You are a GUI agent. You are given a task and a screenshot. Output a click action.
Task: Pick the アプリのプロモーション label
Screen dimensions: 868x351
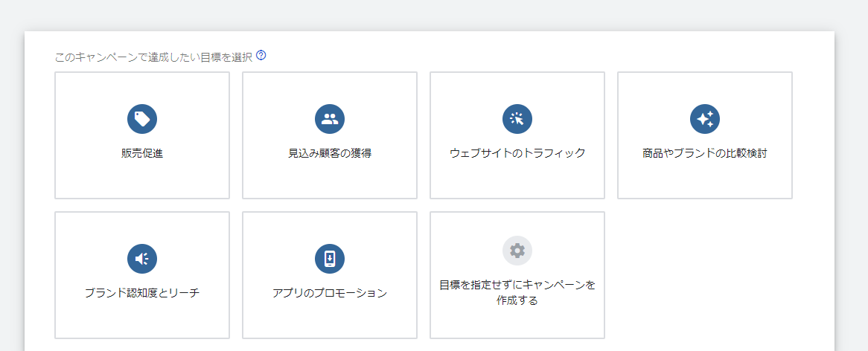[x=330, y=293]
